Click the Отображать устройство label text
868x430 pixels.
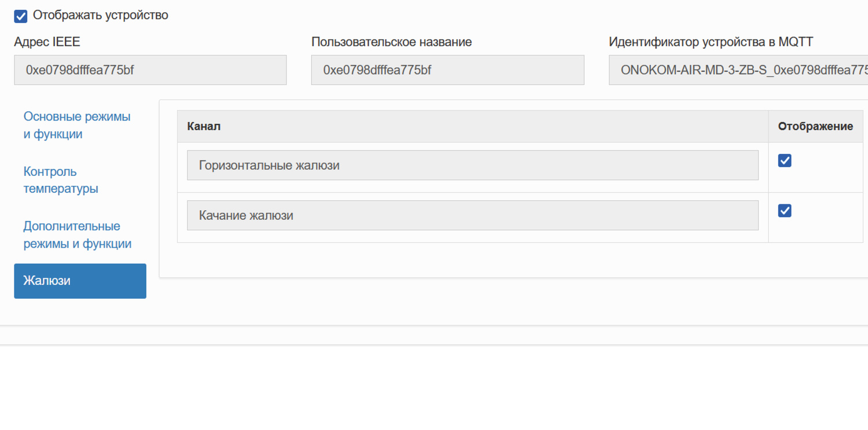tap(101, 16)
